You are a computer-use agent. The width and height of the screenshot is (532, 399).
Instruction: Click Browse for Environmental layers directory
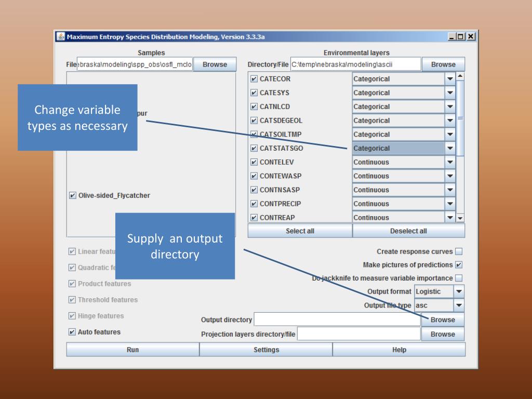pyautogui.click(x=443, y=64)
